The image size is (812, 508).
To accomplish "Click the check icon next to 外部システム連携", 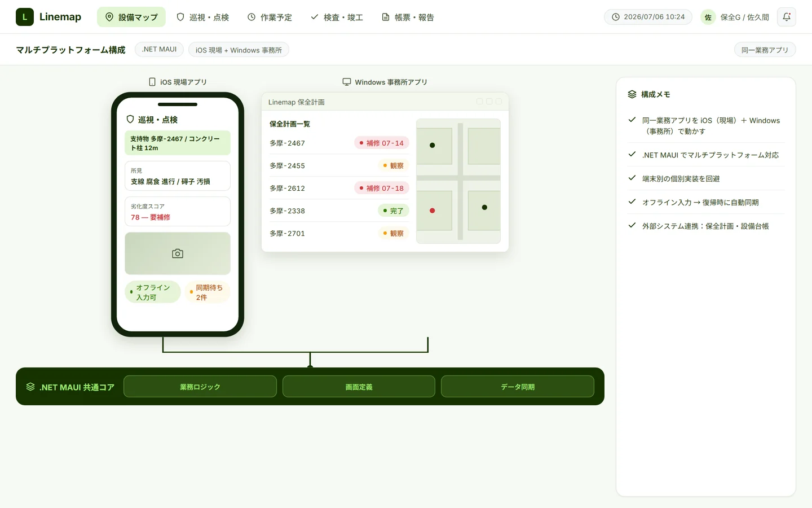I will (x=632, y=225).
